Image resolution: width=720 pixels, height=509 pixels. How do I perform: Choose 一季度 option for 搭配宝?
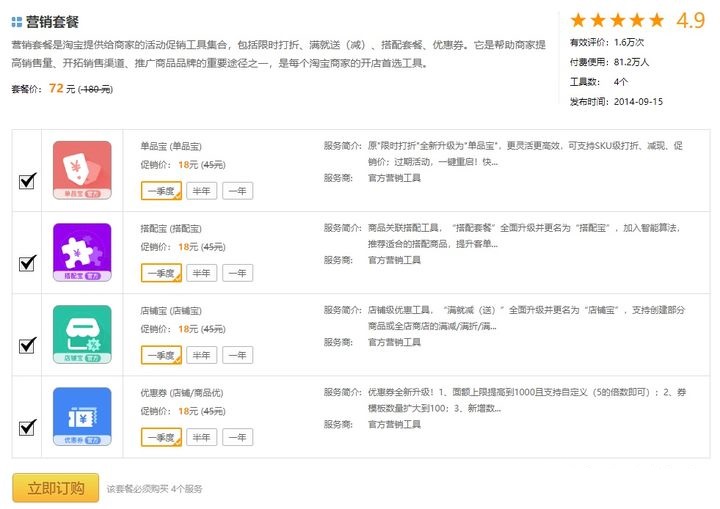click(160, 273)
